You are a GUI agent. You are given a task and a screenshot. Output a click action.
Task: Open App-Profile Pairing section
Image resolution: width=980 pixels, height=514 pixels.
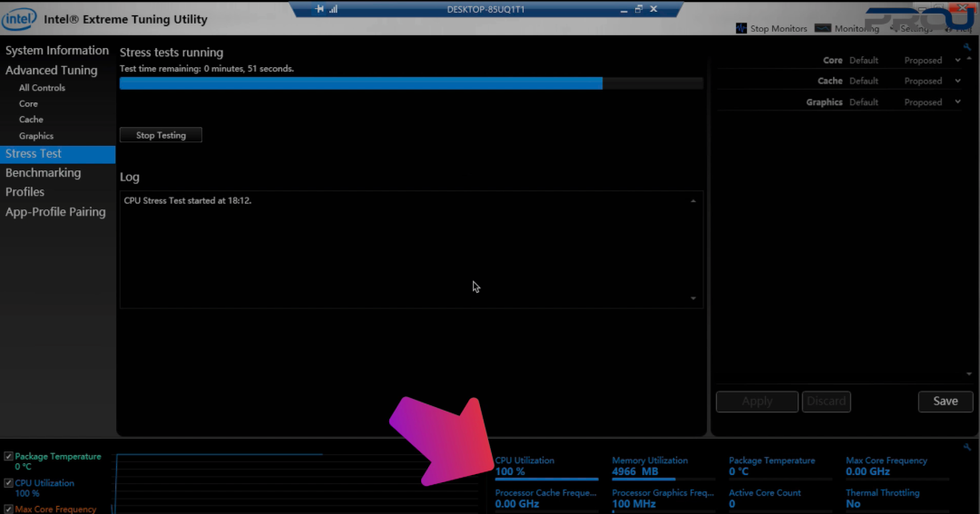pyautogui.click(x=55, y=212)
